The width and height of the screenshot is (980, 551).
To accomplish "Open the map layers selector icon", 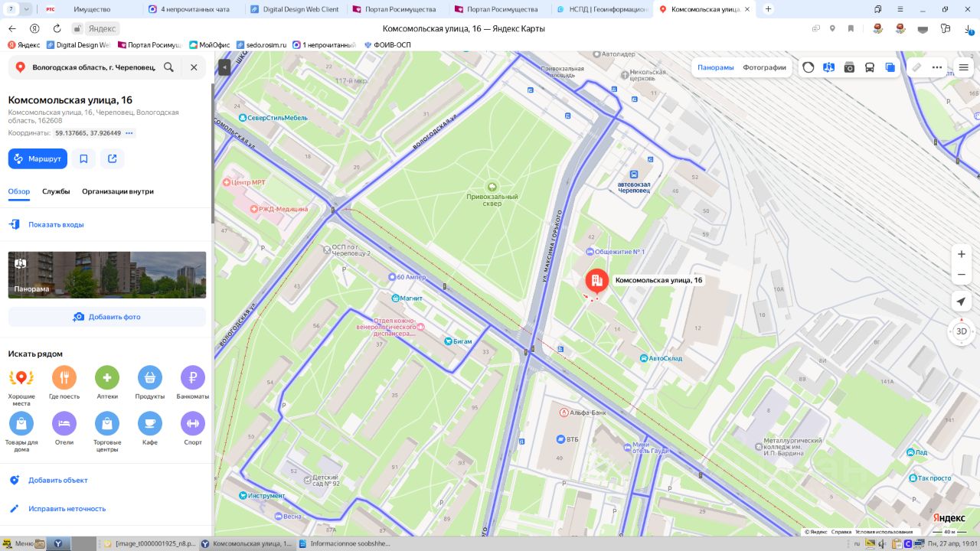I will coord(890,67).
